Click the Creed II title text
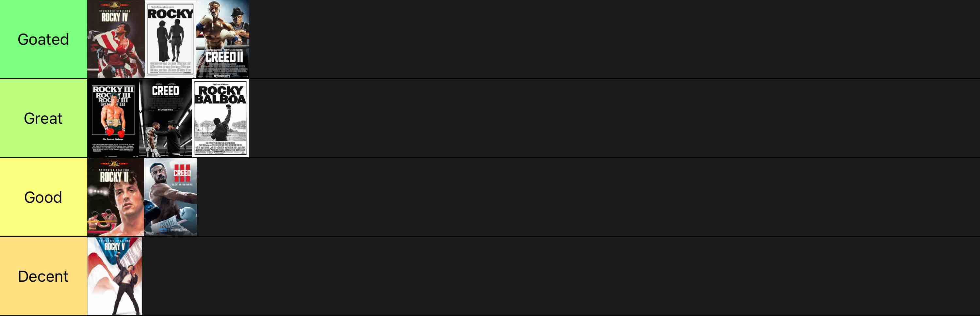The image size is (980, 316). point(224,57)
